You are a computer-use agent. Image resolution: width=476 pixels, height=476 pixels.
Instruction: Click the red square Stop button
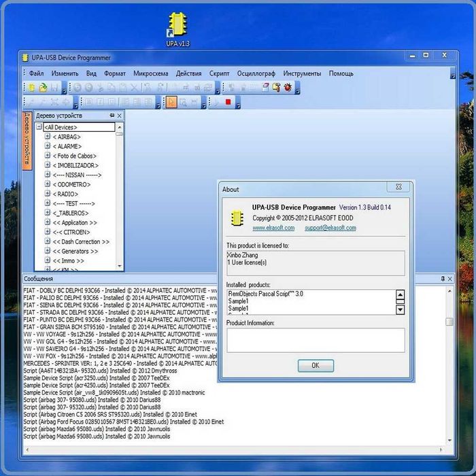tap(228, 102)
